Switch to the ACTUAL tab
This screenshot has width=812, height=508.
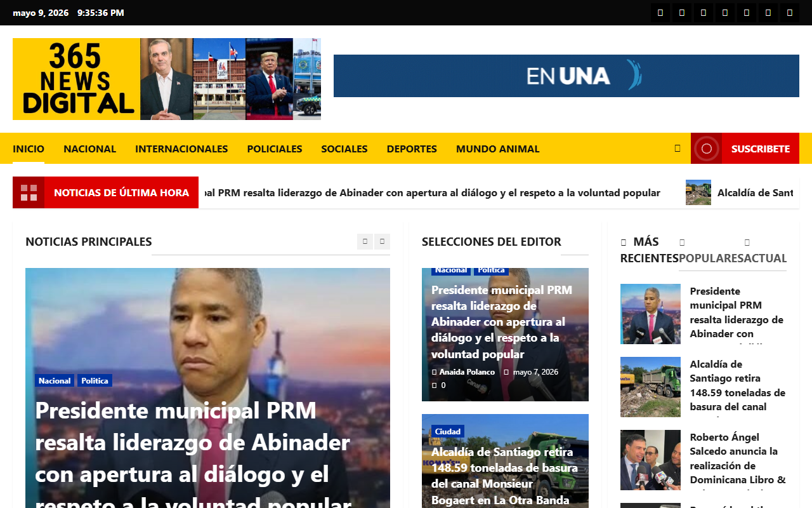tap(766, 250)
